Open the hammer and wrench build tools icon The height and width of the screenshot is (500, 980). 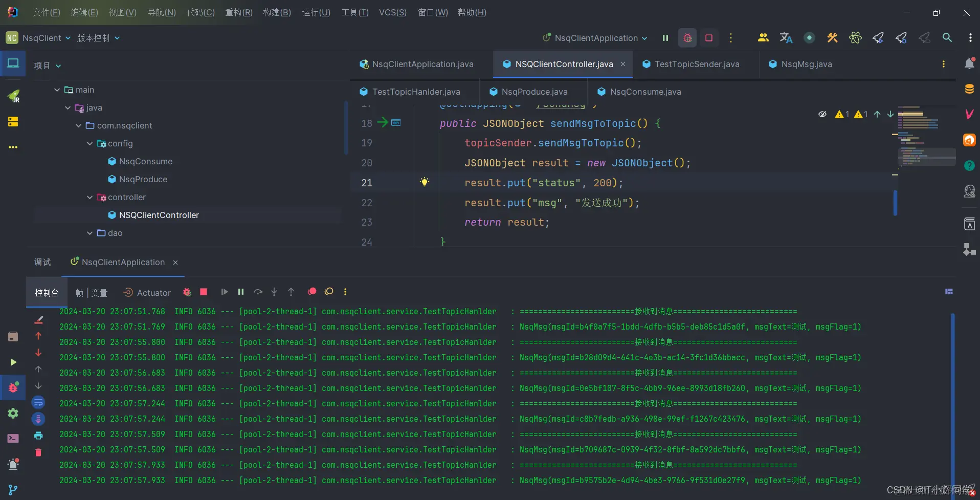(x=832, y=37)
